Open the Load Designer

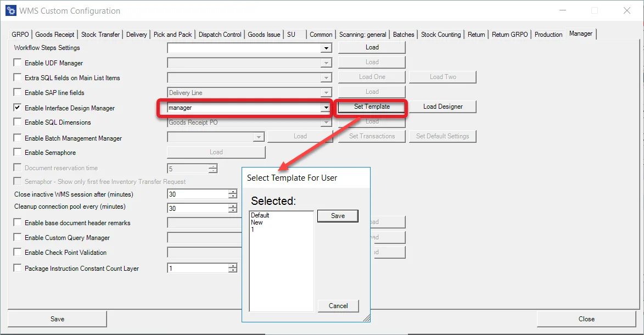coord(443,108)
